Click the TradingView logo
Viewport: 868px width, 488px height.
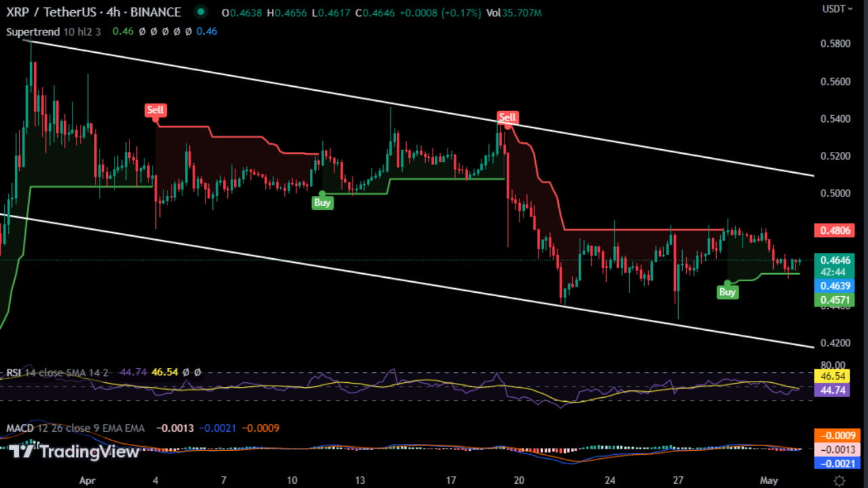click(x=71, y=451)
